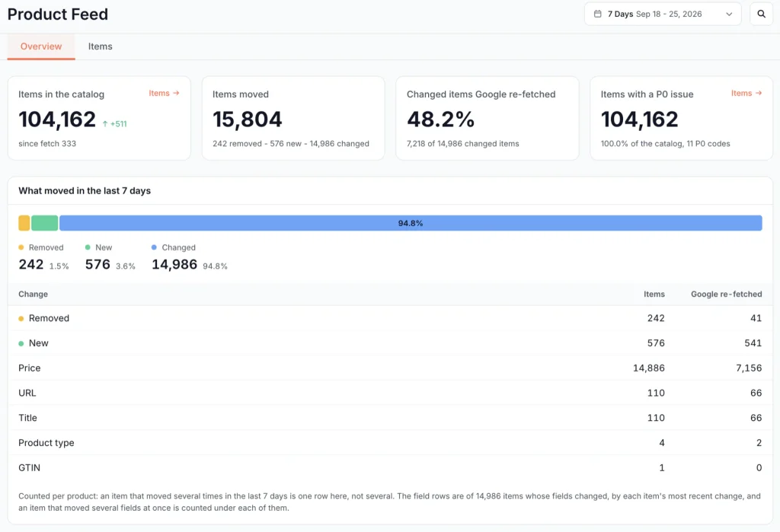Select the GTIN row label
780x532 pixels.
(29, 467)
